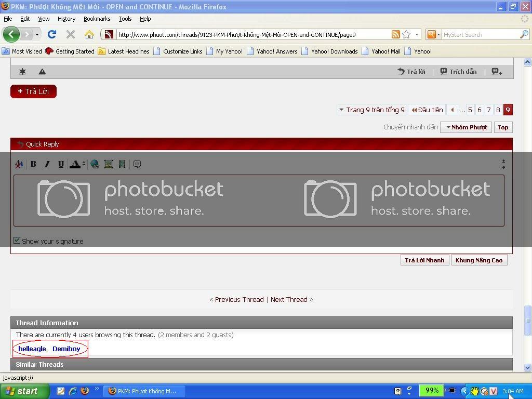532x399 pixels.
Task: Click the page scrollbar thumb
Action: (x=528, y=320)
